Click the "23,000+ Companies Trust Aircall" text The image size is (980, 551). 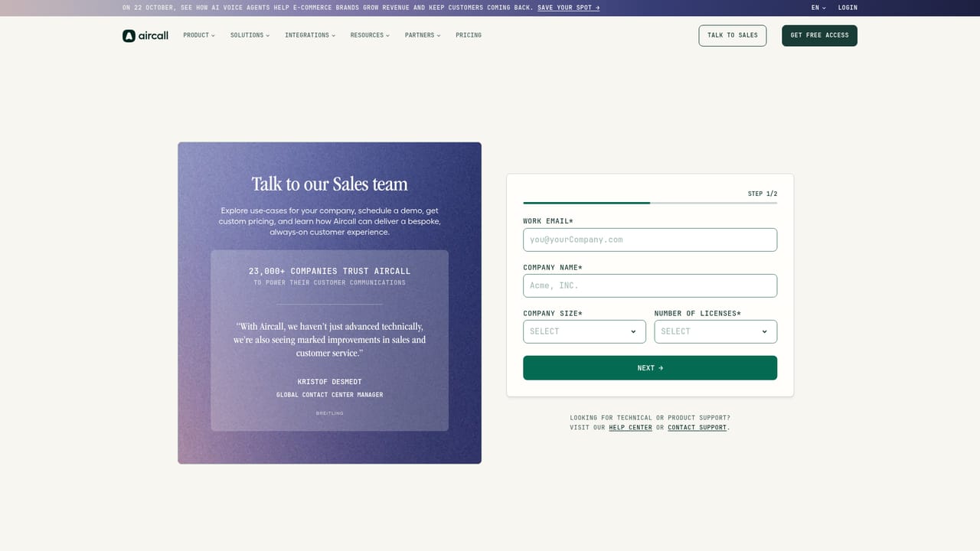click(x=330, y=271)
